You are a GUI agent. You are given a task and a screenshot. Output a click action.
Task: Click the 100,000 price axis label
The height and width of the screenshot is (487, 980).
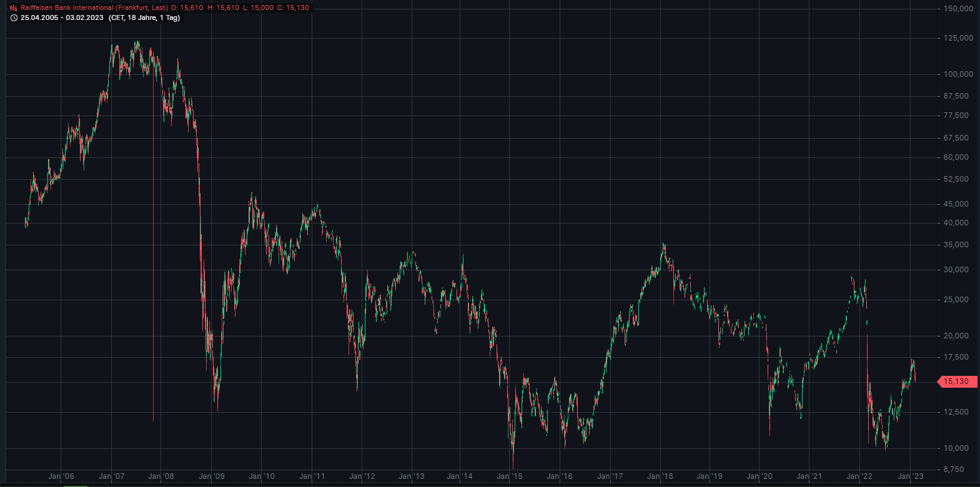958,74
